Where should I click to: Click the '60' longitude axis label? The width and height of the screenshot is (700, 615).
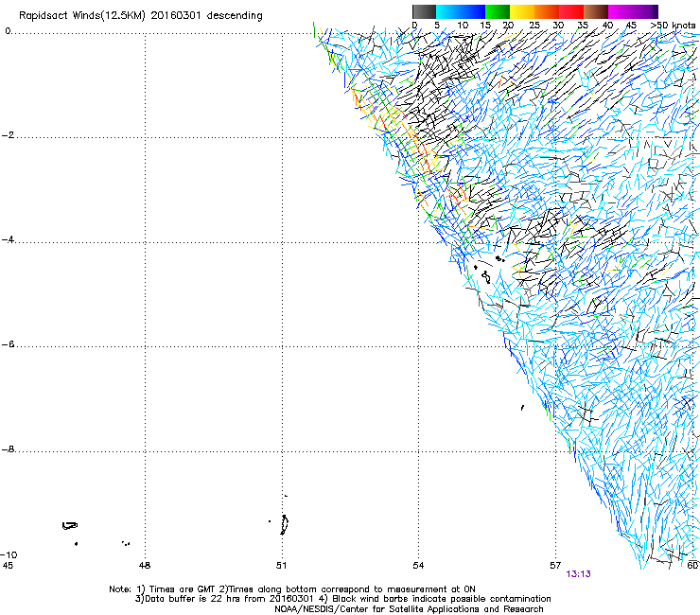click(692, 566)
